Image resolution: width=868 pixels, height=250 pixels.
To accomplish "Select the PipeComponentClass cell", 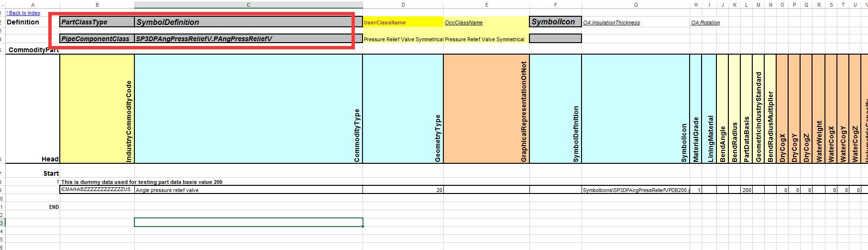I will [x=97, y=38].
